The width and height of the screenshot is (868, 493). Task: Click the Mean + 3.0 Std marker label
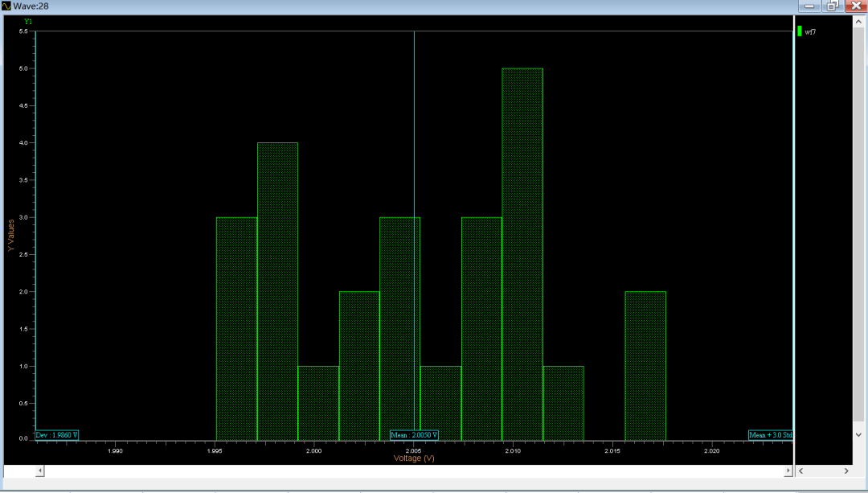(x=770, y=435)
